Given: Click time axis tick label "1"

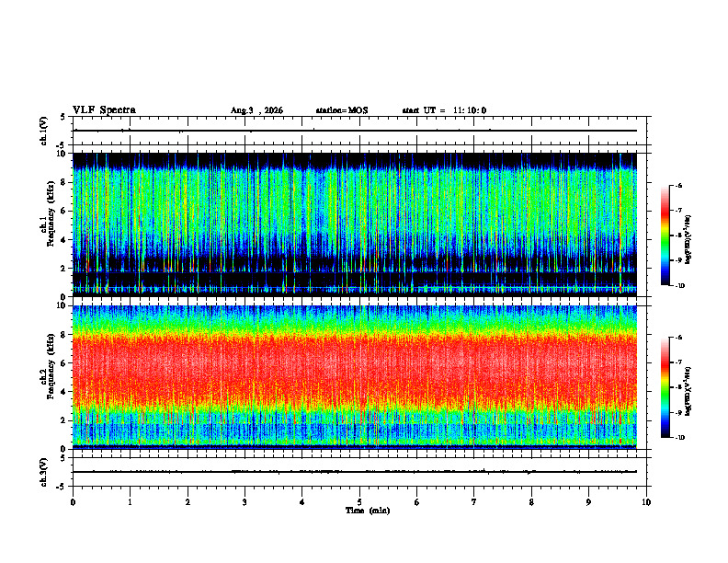Looking at the screenshot, I should [x=130, y=502].
